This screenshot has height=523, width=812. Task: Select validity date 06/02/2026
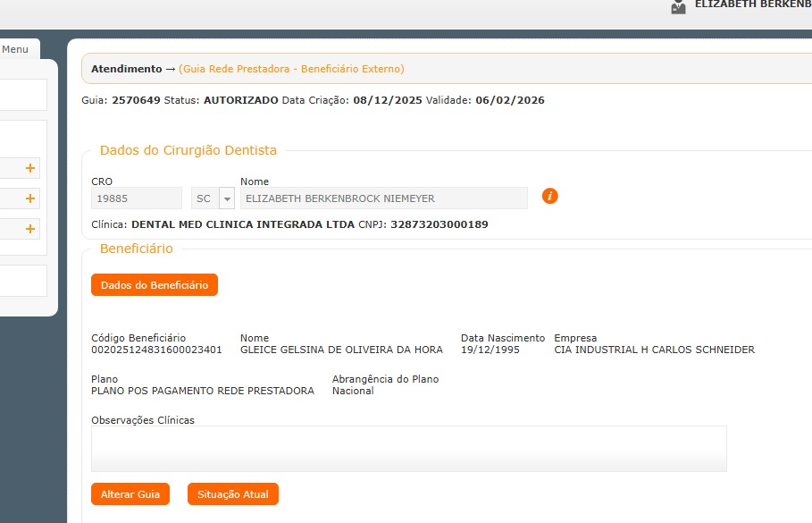[x=510, y=100]
